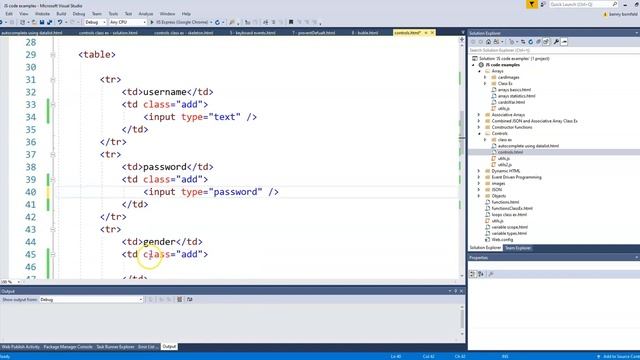640x360 pixels.
Task: Click Alphabetical sort icon in the Properties panel
Action: point(481,274)
